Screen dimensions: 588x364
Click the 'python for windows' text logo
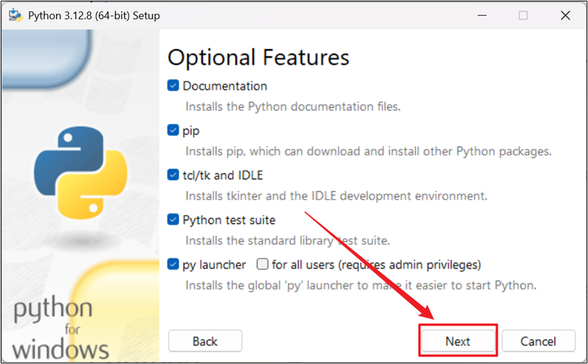click(x=60, y=327)
